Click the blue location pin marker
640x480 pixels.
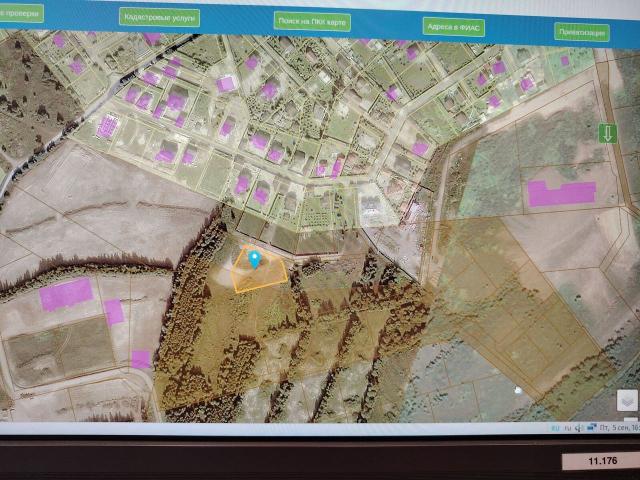point(254,260)
